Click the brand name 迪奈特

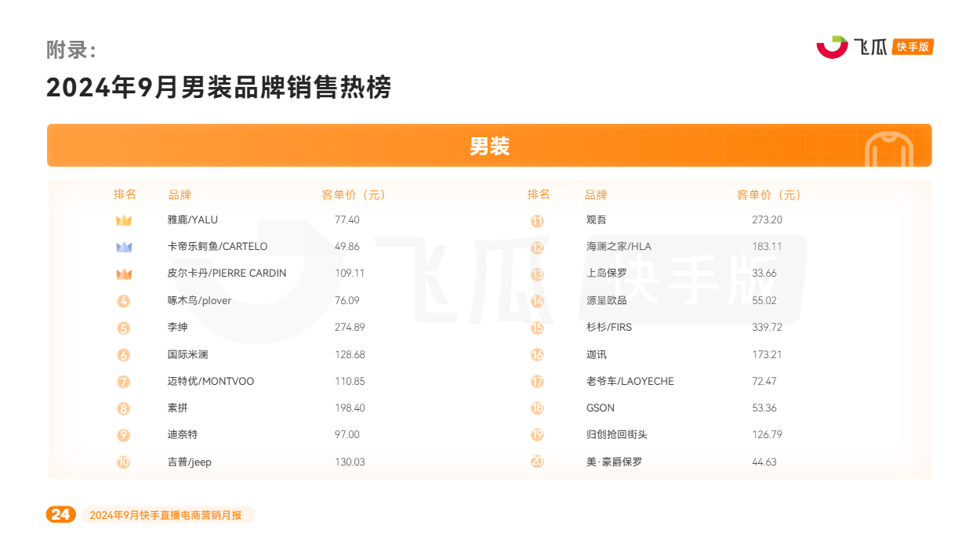pyautogui.click(x=183, y=435)
